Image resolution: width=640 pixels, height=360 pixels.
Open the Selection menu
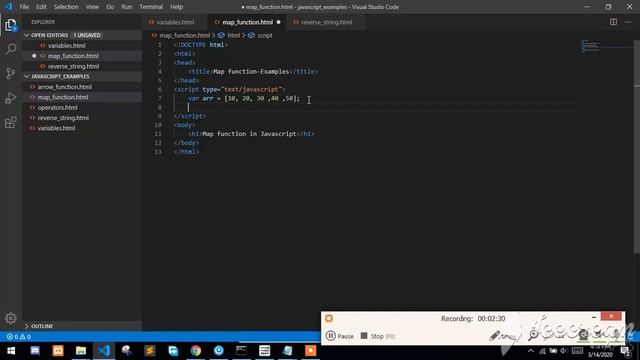pos(66,7)
